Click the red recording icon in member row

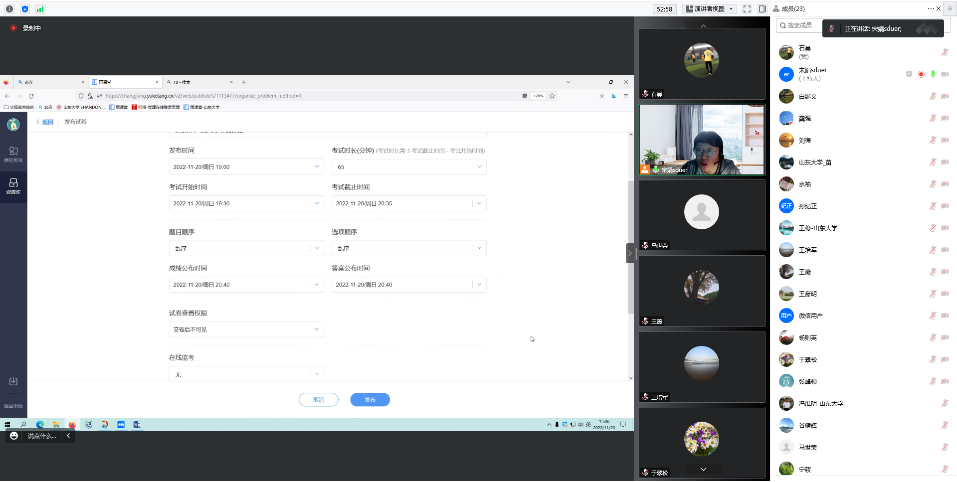tap(920, 74)
